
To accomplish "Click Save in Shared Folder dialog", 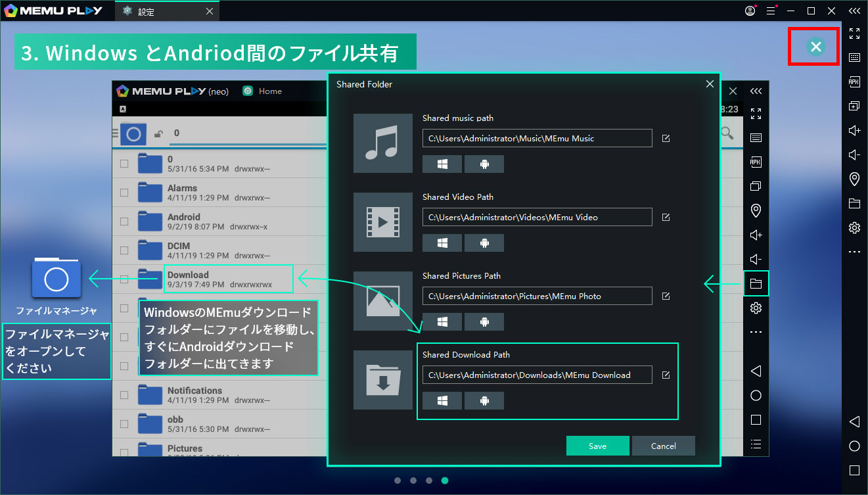I will click(x=598, y=446).
